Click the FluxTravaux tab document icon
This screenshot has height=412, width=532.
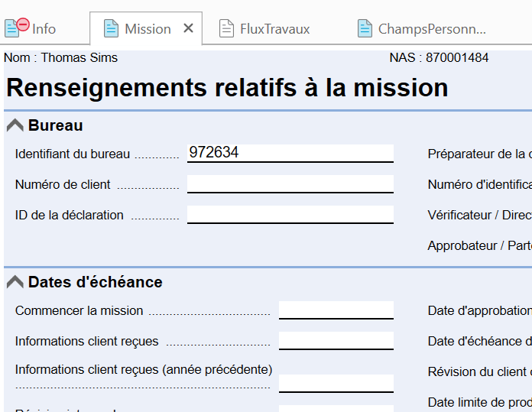[226, 28]
